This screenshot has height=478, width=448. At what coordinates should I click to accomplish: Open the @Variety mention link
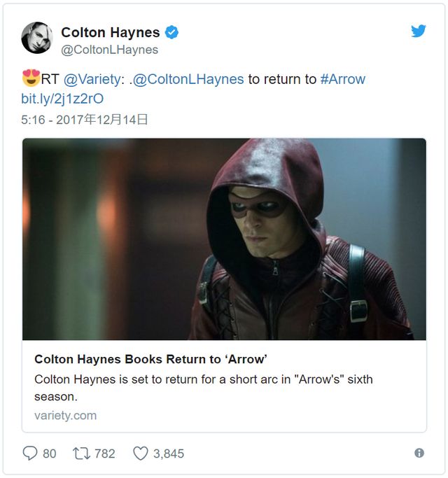(92, 79)
